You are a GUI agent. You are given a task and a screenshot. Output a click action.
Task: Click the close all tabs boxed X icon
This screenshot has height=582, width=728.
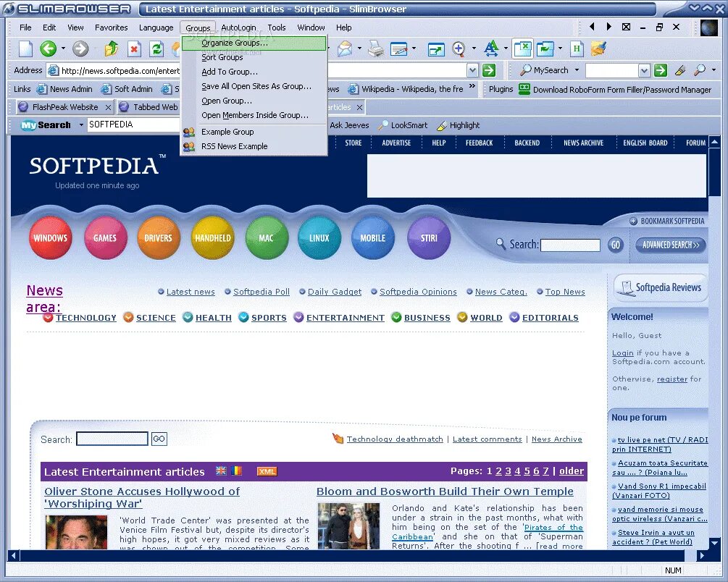coord(627,27)
